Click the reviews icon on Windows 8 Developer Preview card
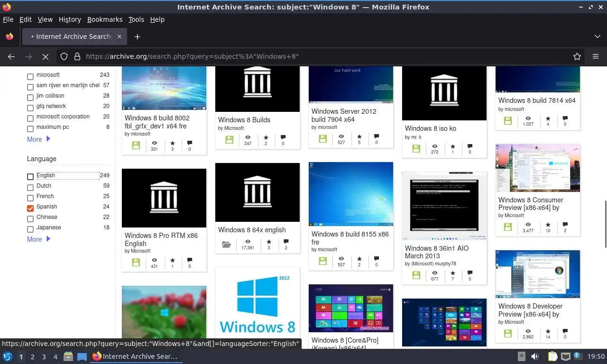 coord(565,331)
